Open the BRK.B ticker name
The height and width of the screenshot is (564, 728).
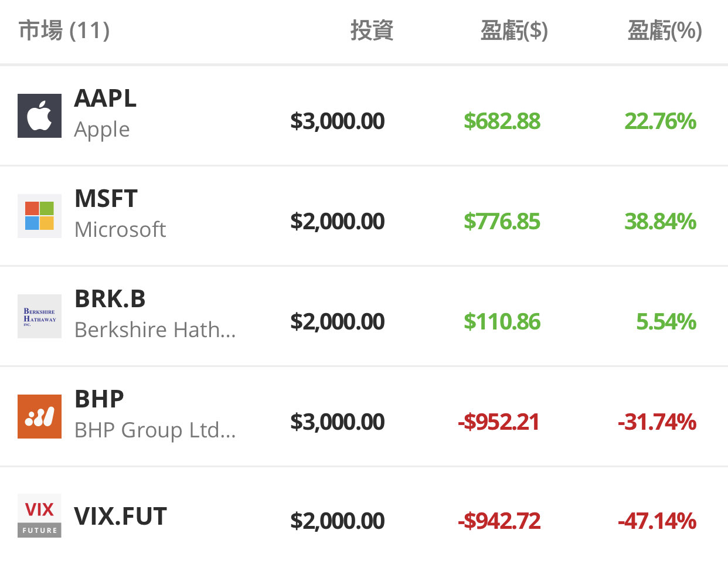point(110,299)
